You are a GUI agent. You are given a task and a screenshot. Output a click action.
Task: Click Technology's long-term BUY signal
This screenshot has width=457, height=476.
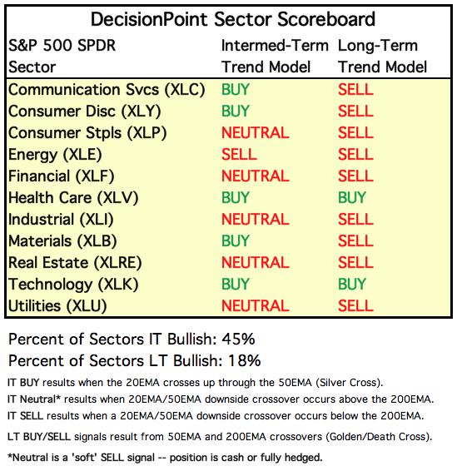point(352,285)
